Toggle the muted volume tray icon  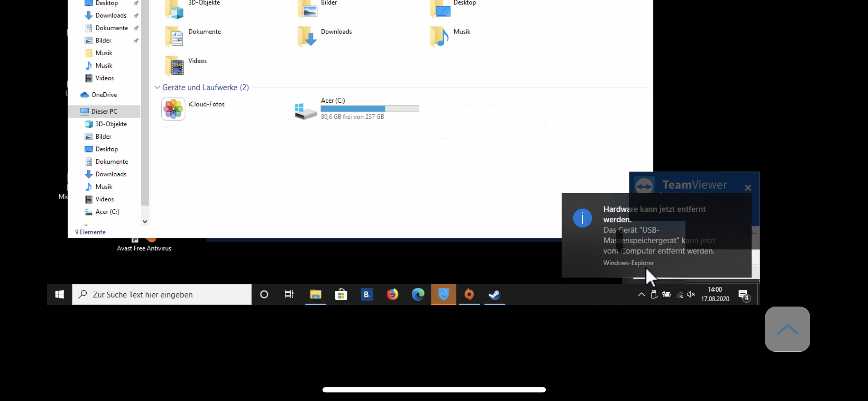click(691, 294)
